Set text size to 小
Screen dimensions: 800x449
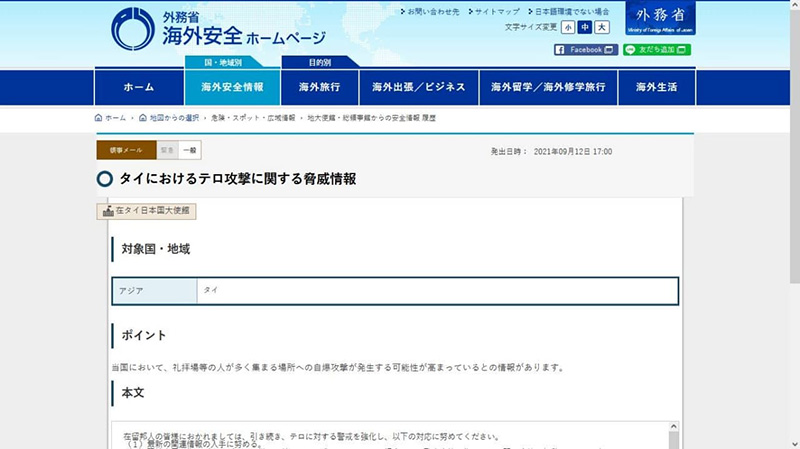pyautogui.click(x=568, y=27)
